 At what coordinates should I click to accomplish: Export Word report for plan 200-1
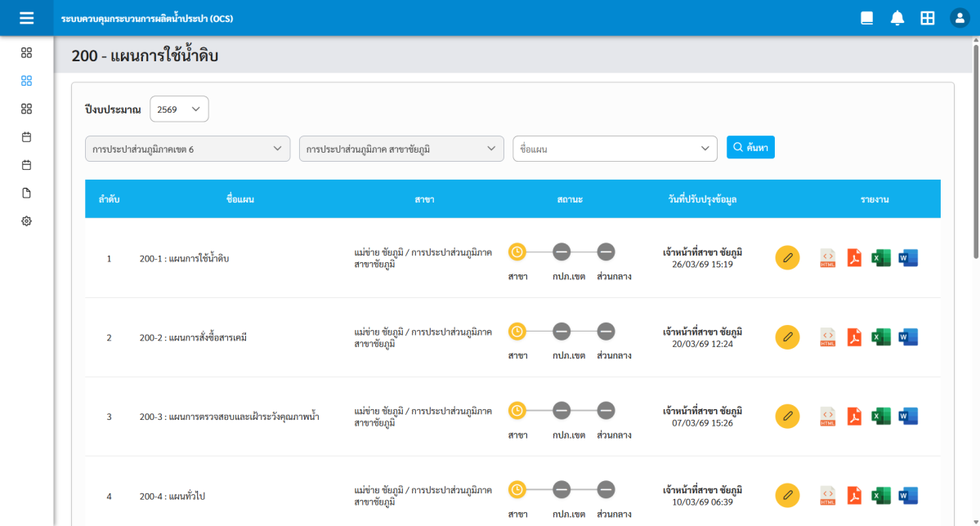point(908,258)
